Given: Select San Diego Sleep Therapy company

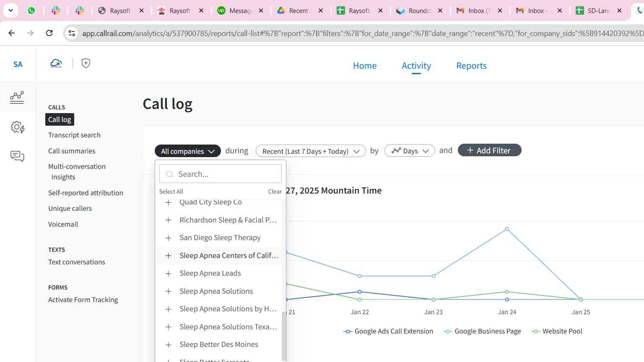Looking at the screenshot, I should (220, 238).
